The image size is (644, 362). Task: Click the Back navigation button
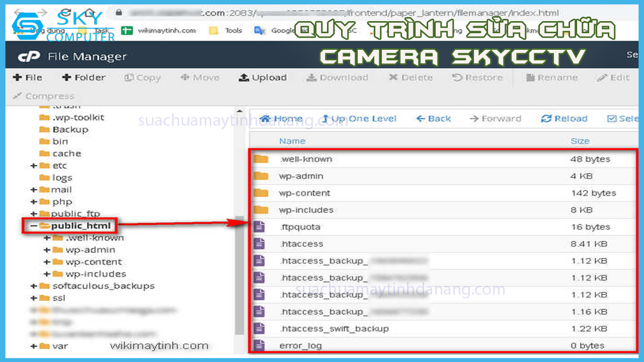click(433, 119)
